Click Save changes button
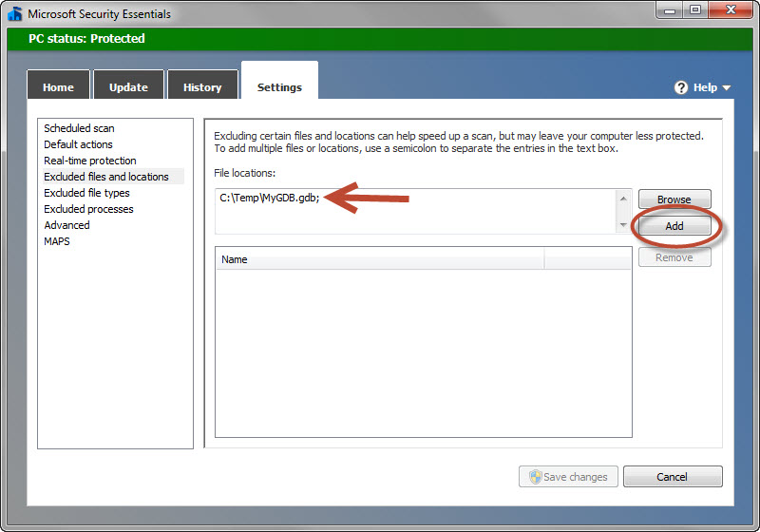The width and height of the screenshot is (760, 532). click(x=568, y=477)
